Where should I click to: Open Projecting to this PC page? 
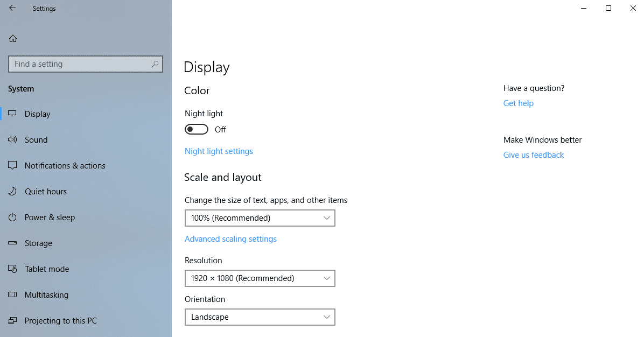pos(60,321)
